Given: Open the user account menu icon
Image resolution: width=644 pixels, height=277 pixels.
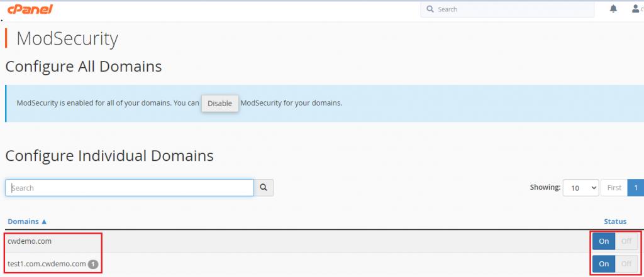Looking at the screenshot, I should click(635, 9).
